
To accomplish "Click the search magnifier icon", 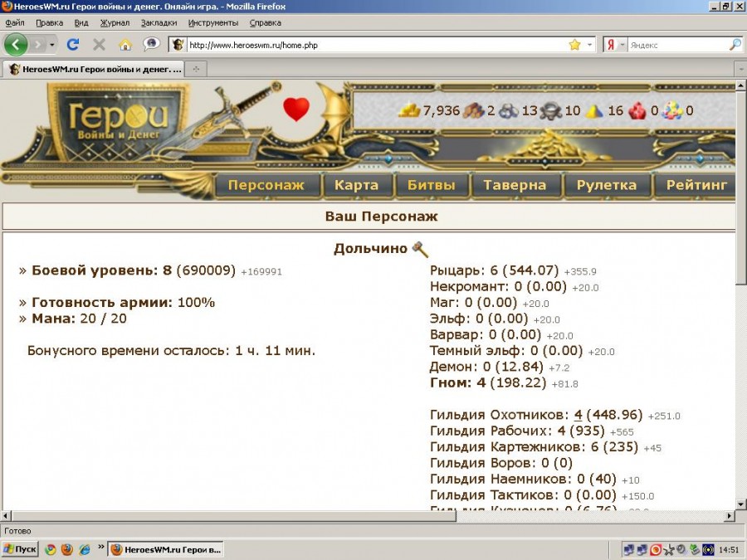I will pos(735,45).
